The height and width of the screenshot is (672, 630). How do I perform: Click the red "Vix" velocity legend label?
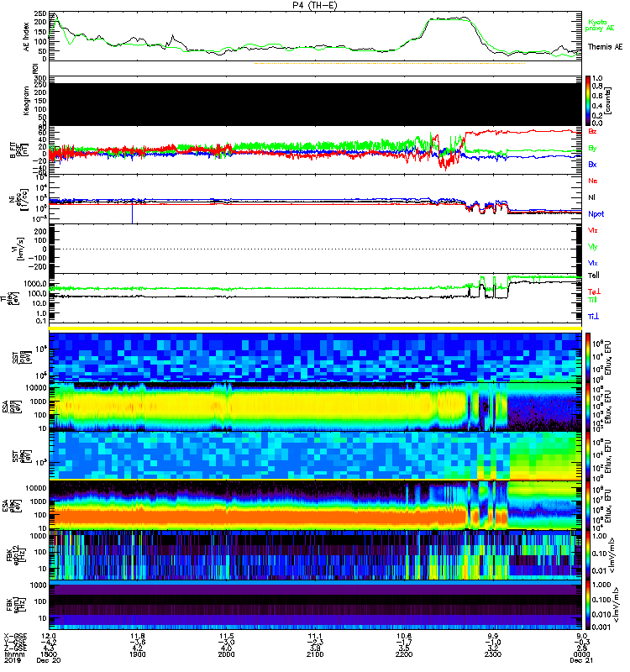point(593,230)
